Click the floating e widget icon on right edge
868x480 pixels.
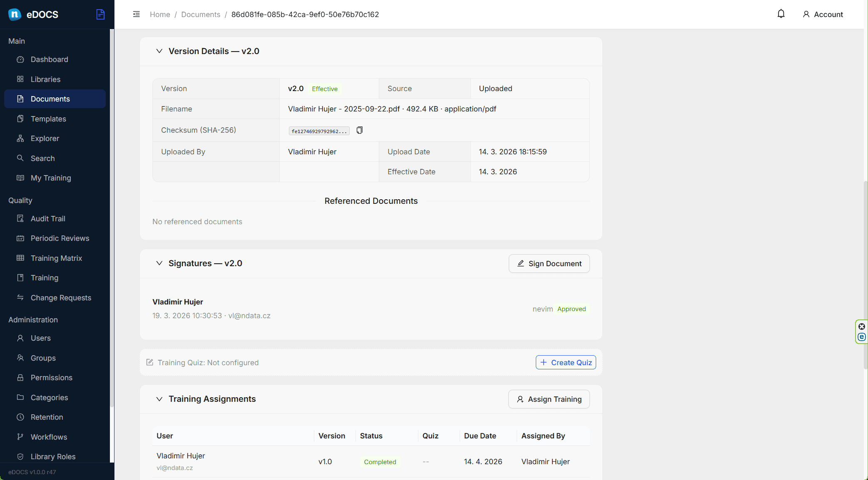862,337
